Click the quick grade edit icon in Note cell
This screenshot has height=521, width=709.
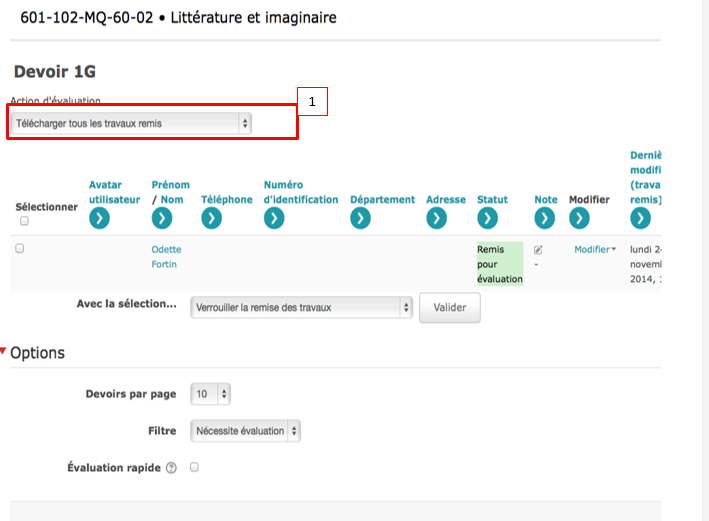click(538, 249)
